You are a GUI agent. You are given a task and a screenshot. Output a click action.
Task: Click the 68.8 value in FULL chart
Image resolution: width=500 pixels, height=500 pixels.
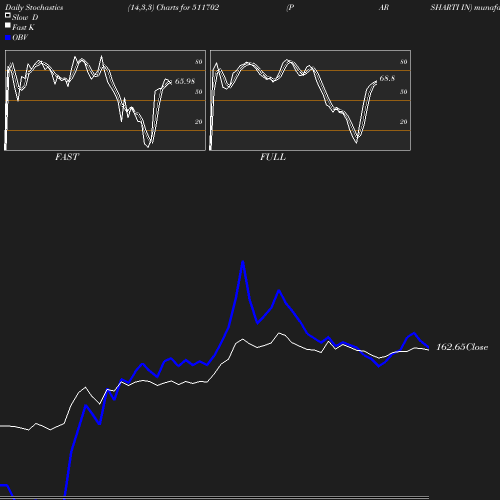(387, 78)
